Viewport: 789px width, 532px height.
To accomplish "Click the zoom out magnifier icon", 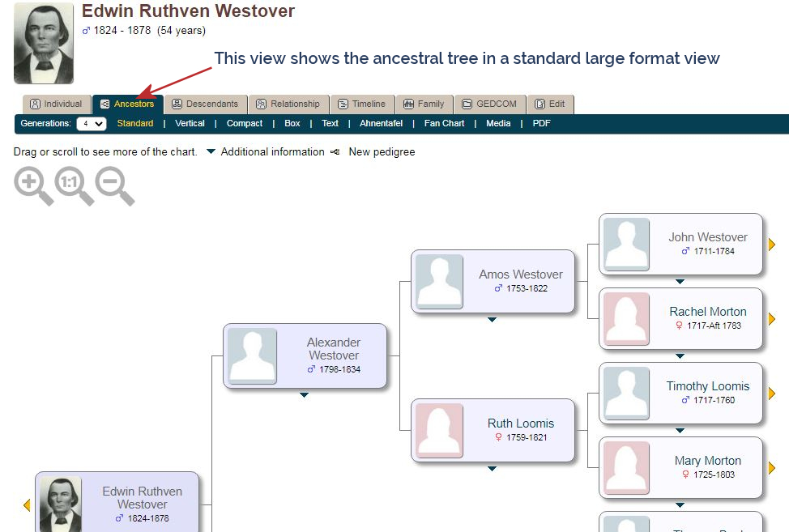I will point(115,186).
